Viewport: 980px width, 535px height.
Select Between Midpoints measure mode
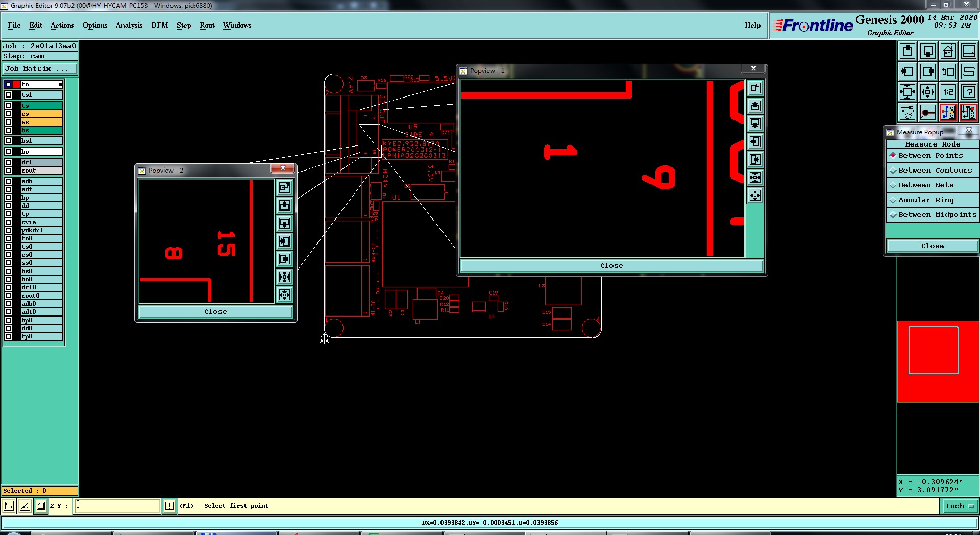click(932, 215)
